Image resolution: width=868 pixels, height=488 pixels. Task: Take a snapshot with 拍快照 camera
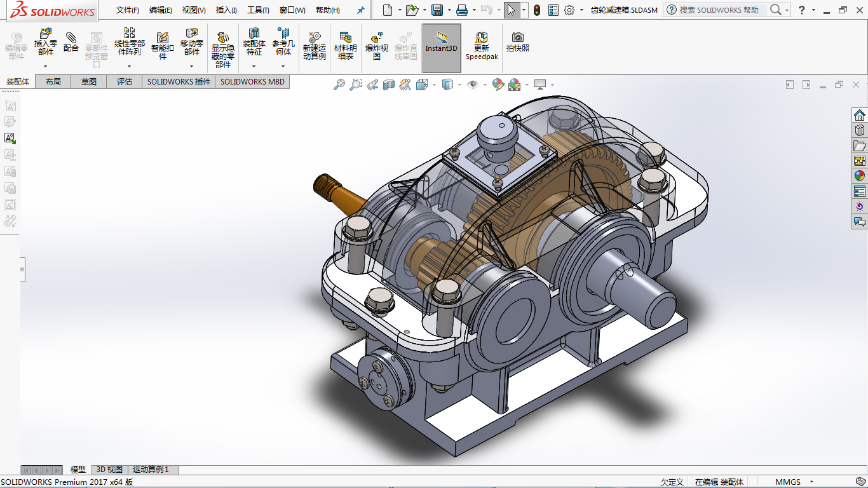pos(518,37)
